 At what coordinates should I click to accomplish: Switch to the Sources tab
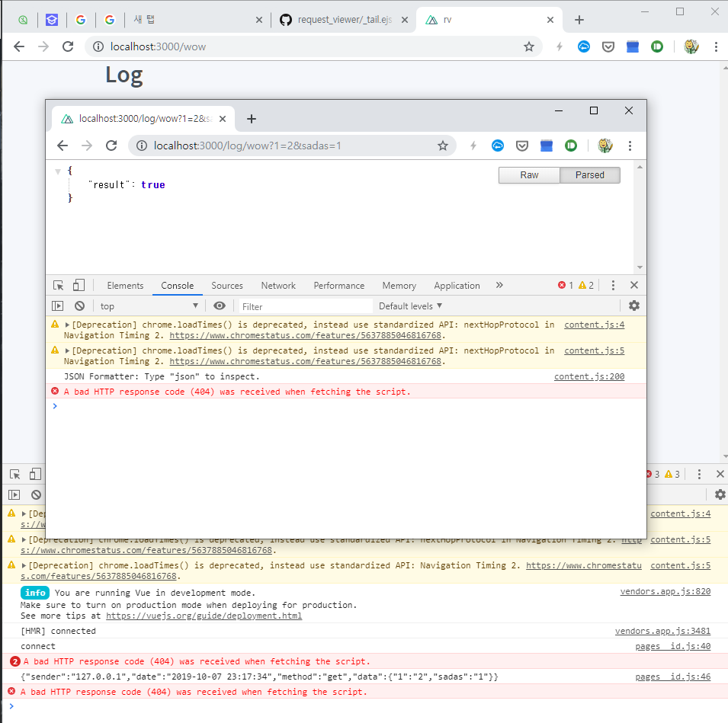click(x=227, y=286)
